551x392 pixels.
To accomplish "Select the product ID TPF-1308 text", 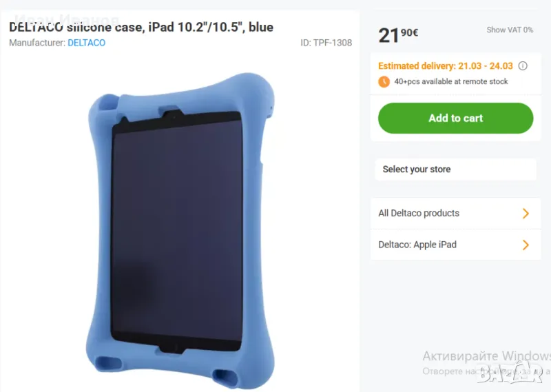I will point(326,43).
